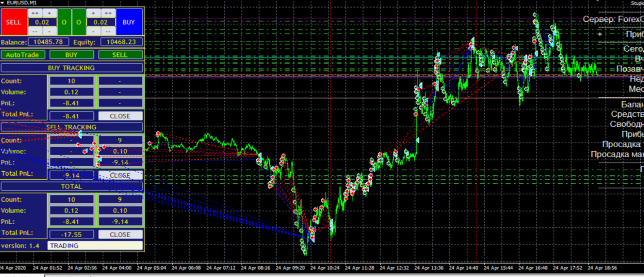This screenshot has width=644, height=277.
Task: Click the Equity: label
Action: [x=84, y=42]
